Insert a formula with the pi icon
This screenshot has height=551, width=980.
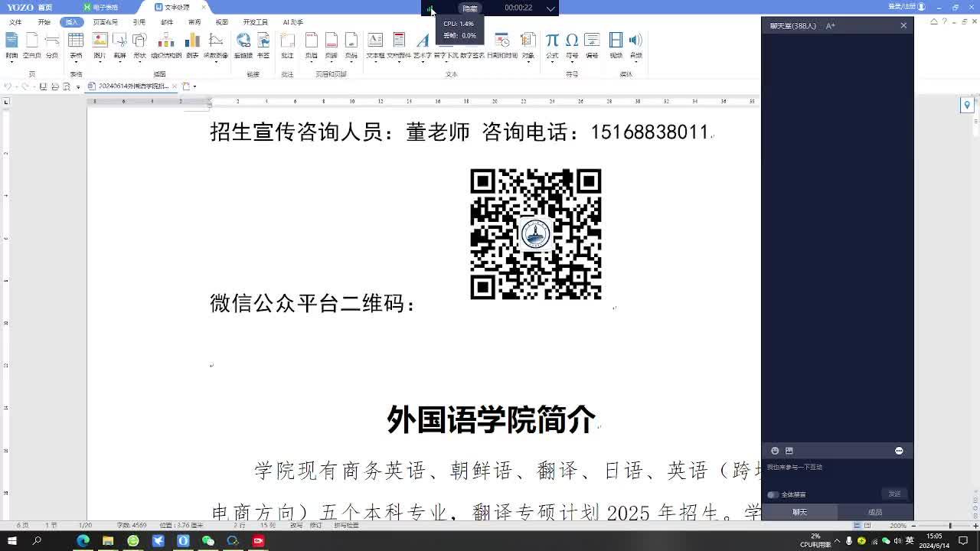pyautogui.click(x=552, y=44)
